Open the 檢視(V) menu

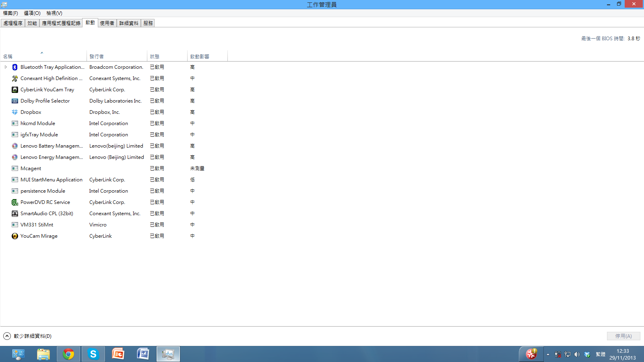(54, 13)
